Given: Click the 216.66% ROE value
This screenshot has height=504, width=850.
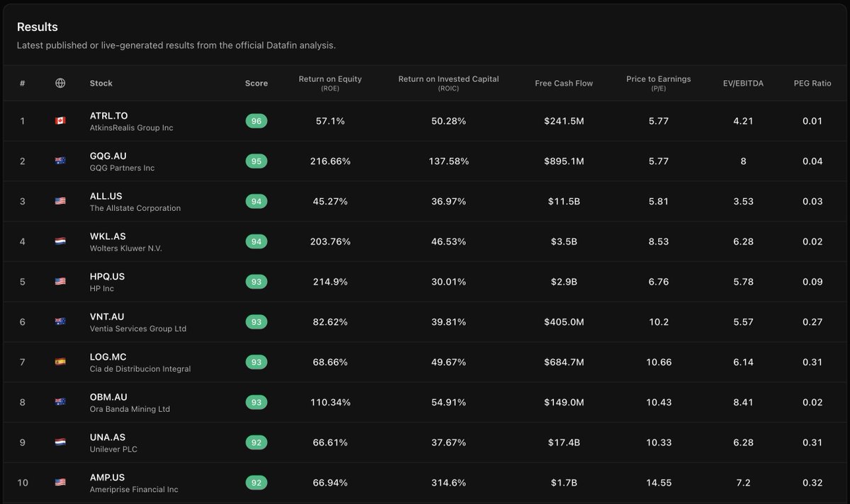Looking at the screenshot, I should pos(330,161).
